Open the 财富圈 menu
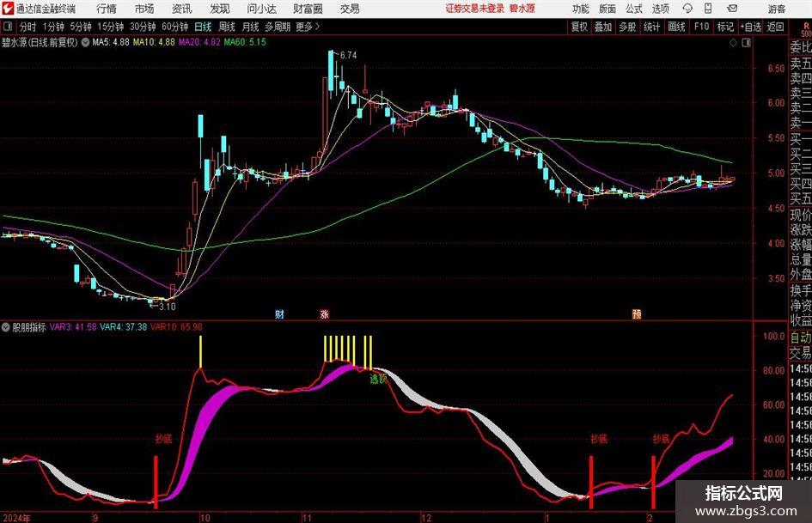812x523 pixels. (x=308, y=9)
